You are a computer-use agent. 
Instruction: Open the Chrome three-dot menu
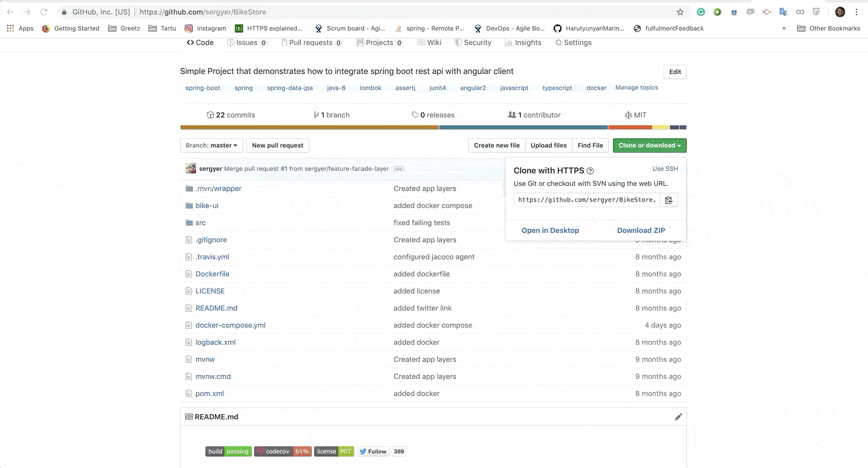857,12
